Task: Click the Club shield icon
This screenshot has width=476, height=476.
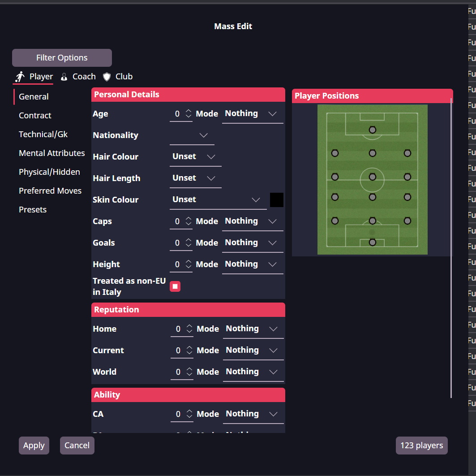Action: 107,77
